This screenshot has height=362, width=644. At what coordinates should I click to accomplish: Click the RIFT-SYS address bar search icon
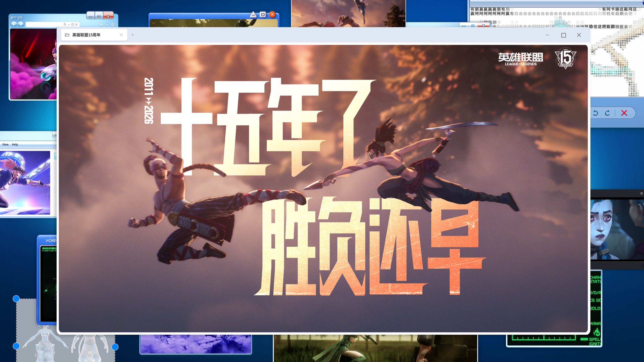(65, 24)
